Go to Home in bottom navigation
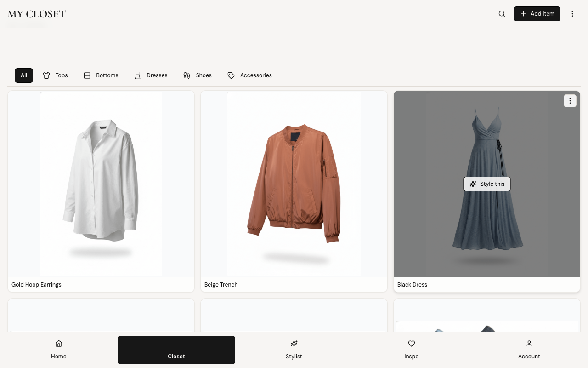Viewport: 588px width, 368px height. 59,350
